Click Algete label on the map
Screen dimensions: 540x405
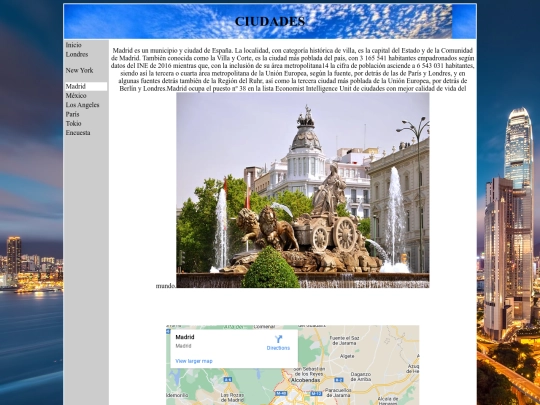click(x=347, y=356)
